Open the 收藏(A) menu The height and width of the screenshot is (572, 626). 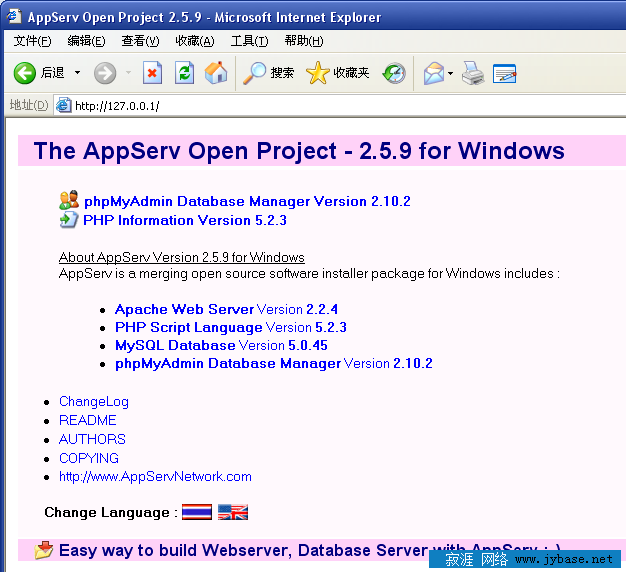195,41
